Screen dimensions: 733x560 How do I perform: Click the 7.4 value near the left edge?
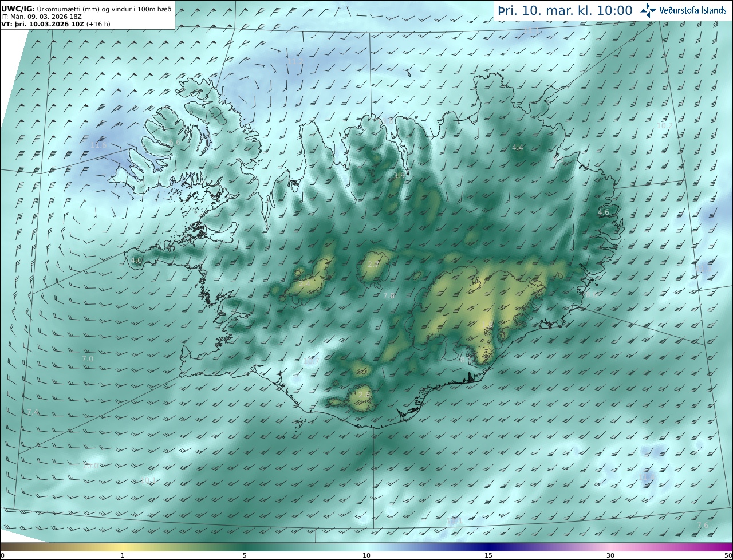click(33, 412)
